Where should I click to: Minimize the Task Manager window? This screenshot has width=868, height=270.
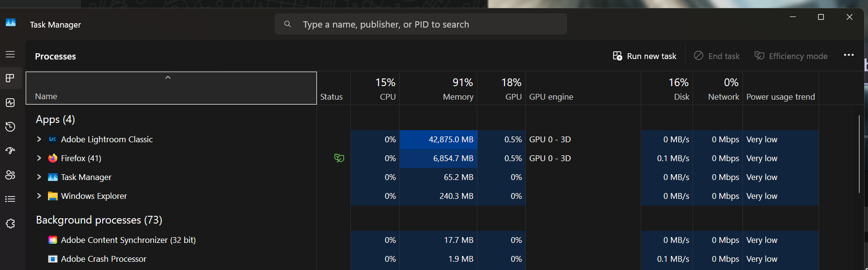(x=793, y=17)
